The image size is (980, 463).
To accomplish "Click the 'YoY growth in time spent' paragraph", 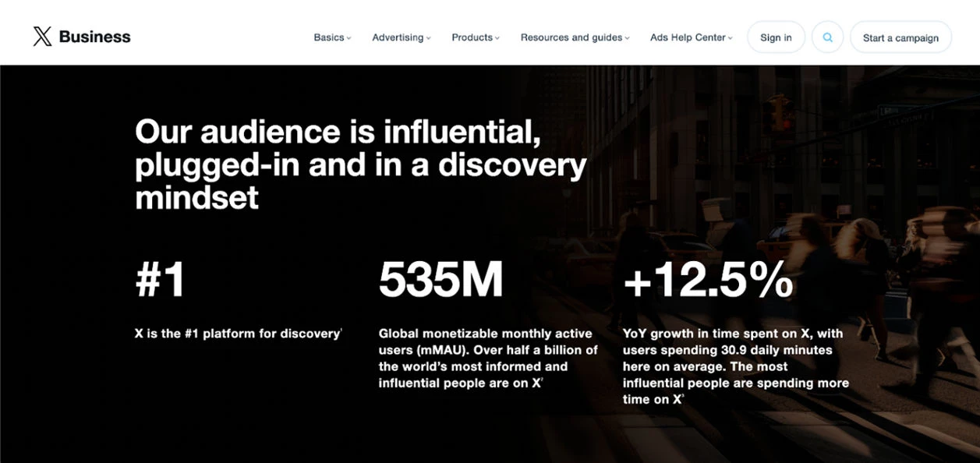I will coord(735,366).
